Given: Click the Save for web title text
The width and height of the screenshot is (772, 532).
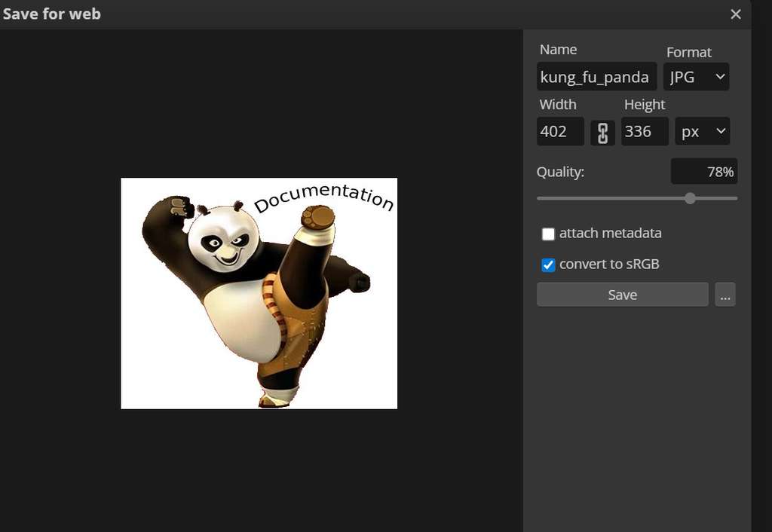Looking at the screenshot, I should 52,14.
